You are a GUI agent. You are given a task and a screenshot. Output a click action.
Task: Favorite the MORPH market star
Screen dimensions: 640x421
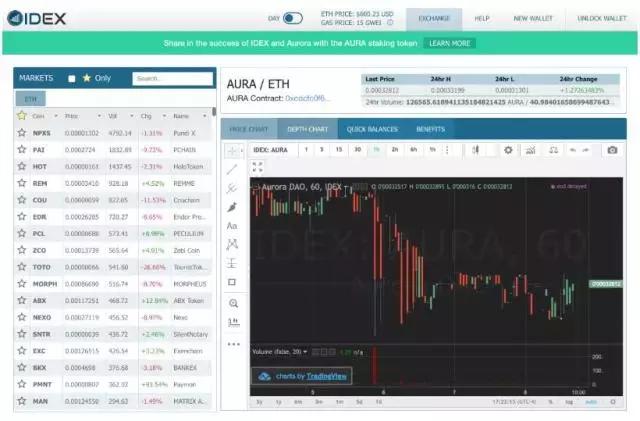(22, 283)
